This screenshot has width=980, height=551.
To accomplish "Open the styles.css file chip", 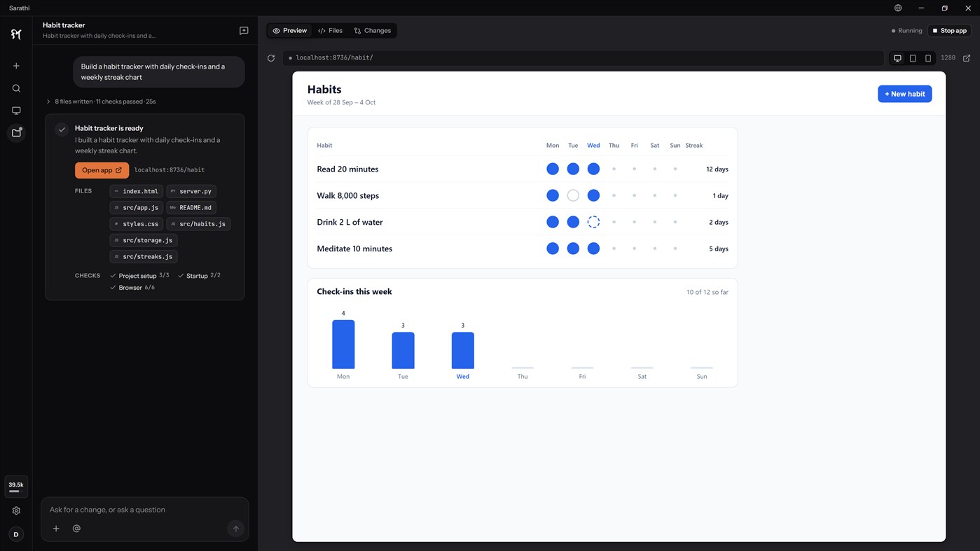I will coord(137,224).
